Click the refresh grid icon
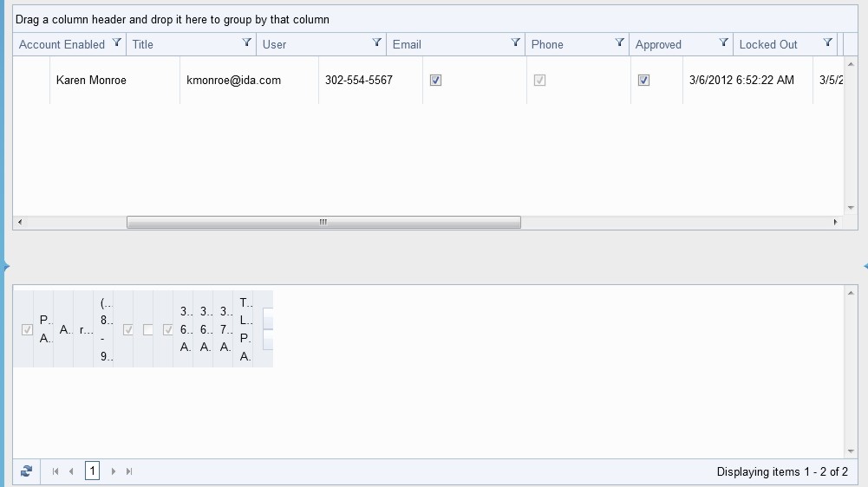Screen dimensions: 868x487 pos(26,471)
